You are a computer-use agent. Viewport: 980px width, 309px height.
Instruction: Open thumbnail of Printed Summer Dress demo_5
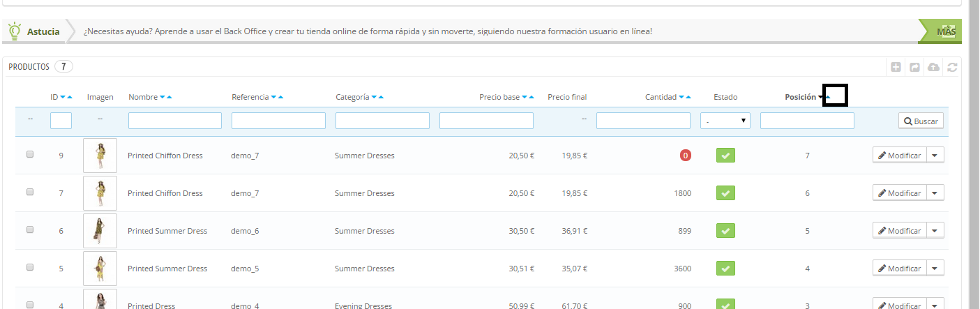pos(100,269)
